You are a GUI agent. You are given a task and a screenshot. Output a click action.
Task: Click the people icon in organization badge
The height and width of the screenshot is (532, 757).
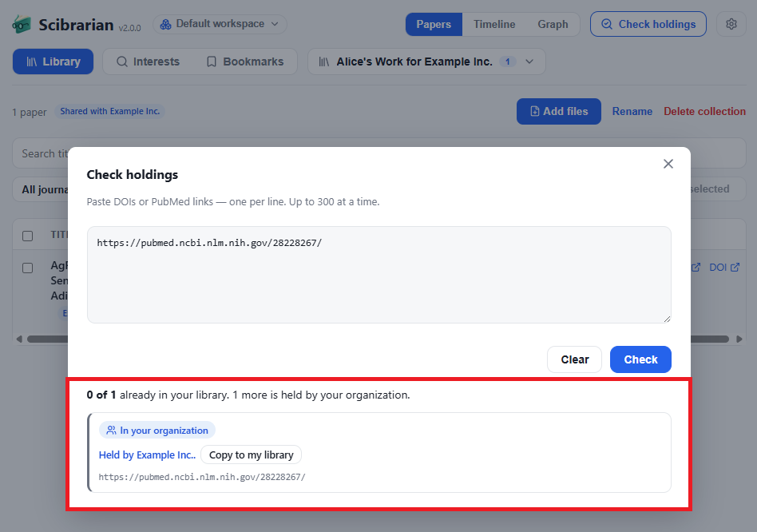coord(111,430)
